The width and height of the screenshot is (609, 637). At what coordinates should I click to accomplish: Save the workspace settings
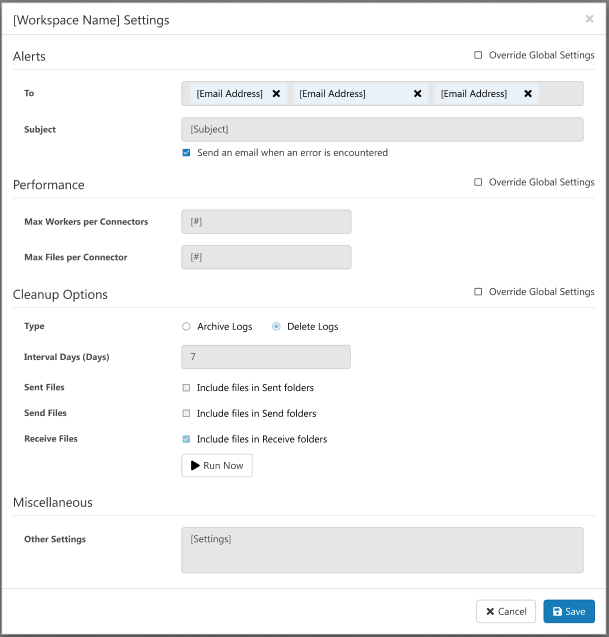tap(569, 611)
